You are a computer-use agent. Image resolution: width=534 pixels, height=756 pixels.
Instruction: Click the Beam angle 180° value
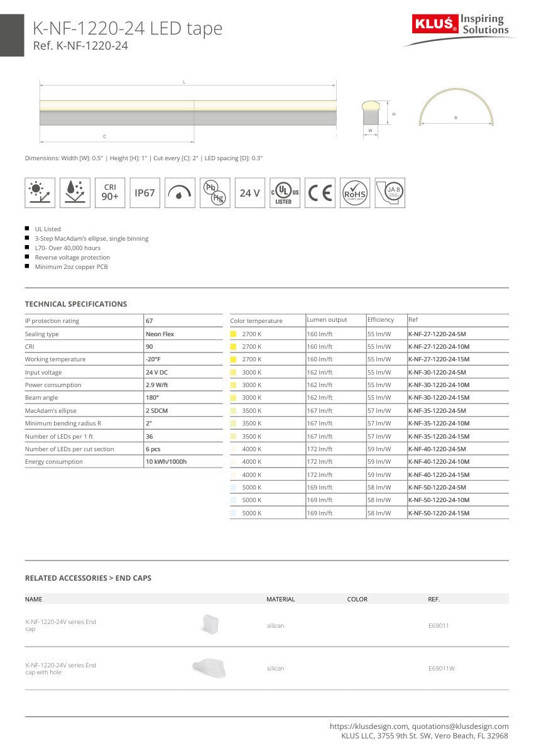[152, 397]
